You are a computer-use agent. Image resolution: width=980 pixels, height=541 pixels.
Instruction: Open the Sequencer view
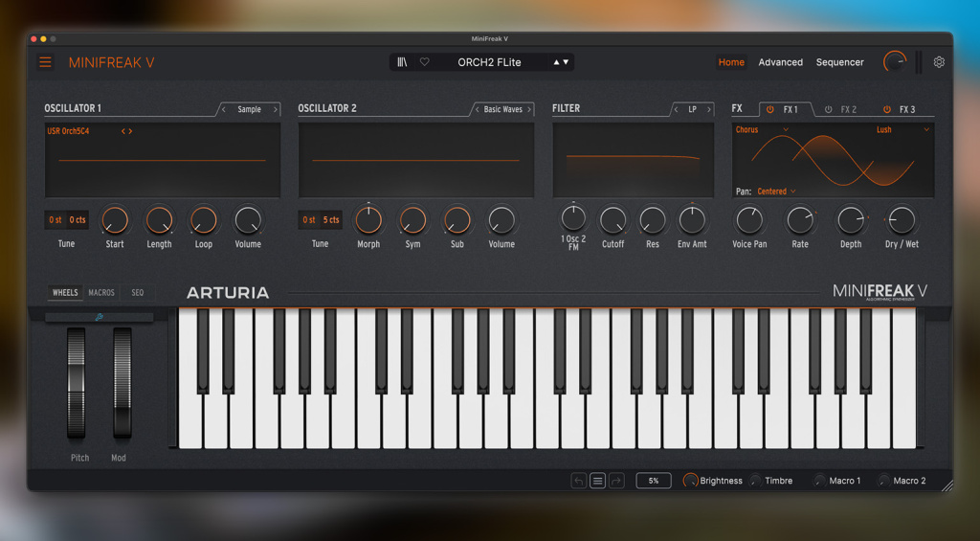tap(840, 62)
